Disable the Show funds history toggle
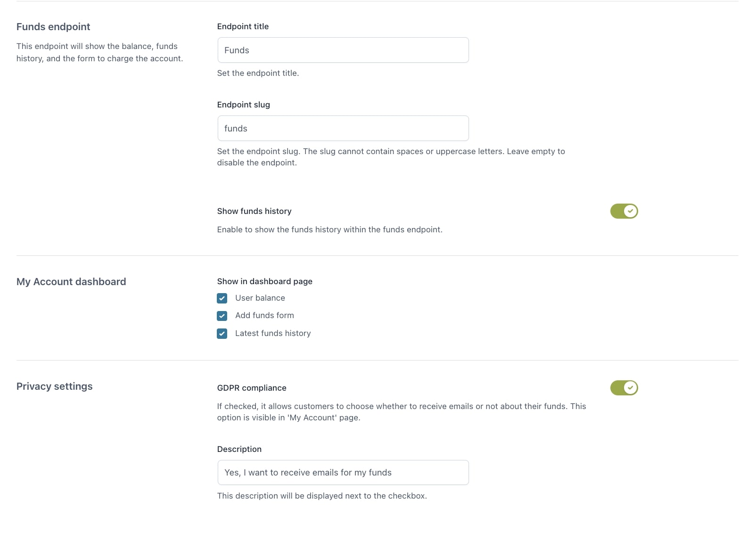The image size is (756, 541). pyautogui.click(x=624, y=211)
